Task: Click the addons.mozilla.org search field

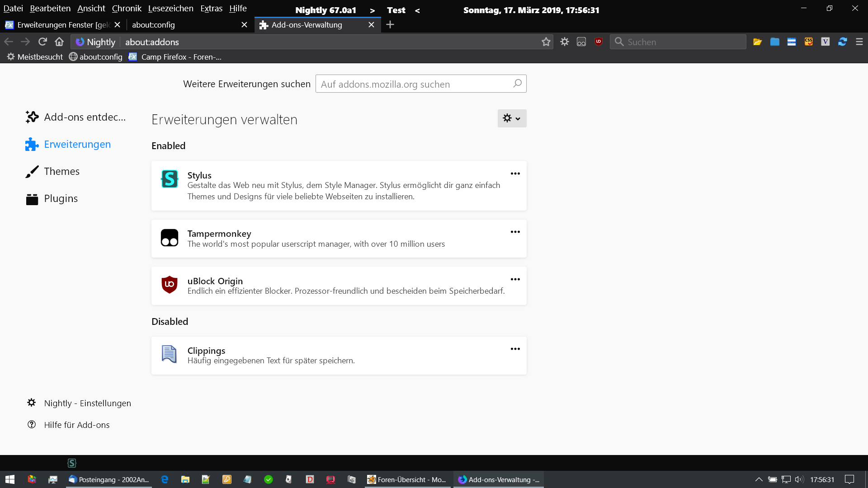Action: tap(414, 84)
